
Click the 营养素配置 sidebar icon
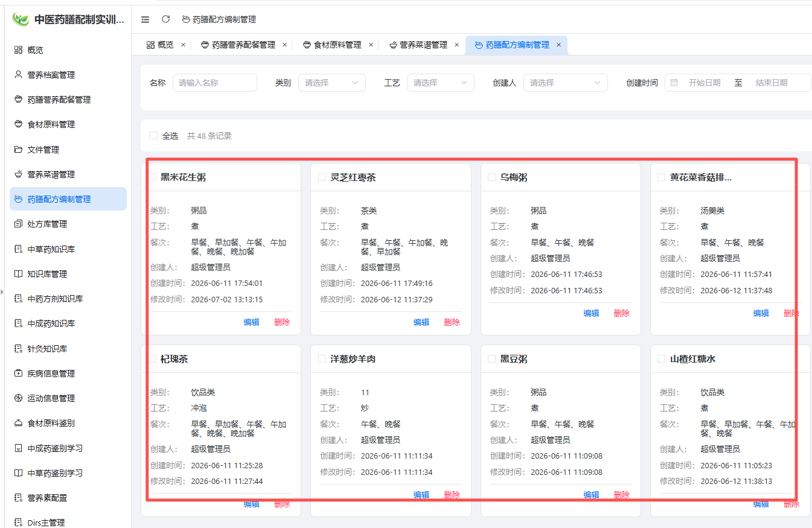coord(18,498)
